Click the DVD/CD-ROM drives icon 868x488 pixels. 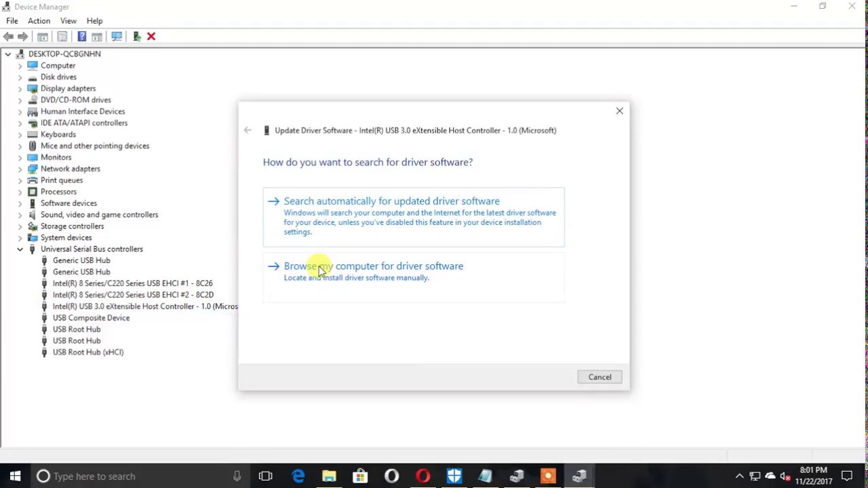tap(33, 100)
